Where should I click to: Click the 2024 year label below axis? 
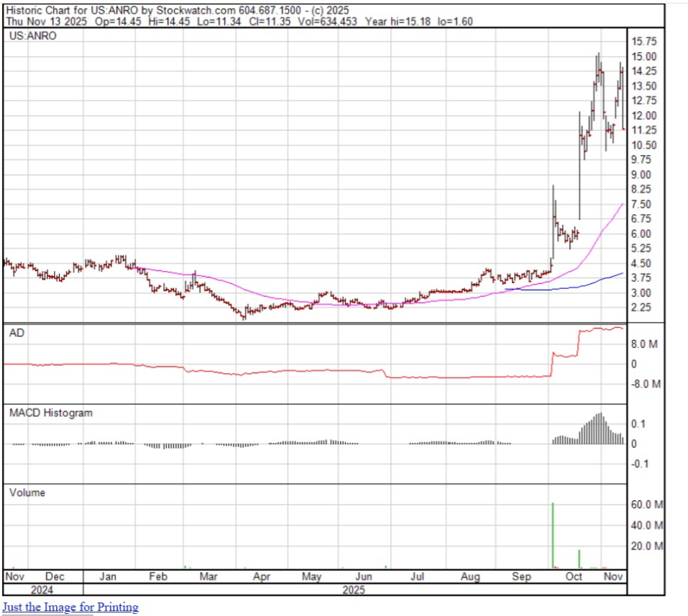coord(32,589)
